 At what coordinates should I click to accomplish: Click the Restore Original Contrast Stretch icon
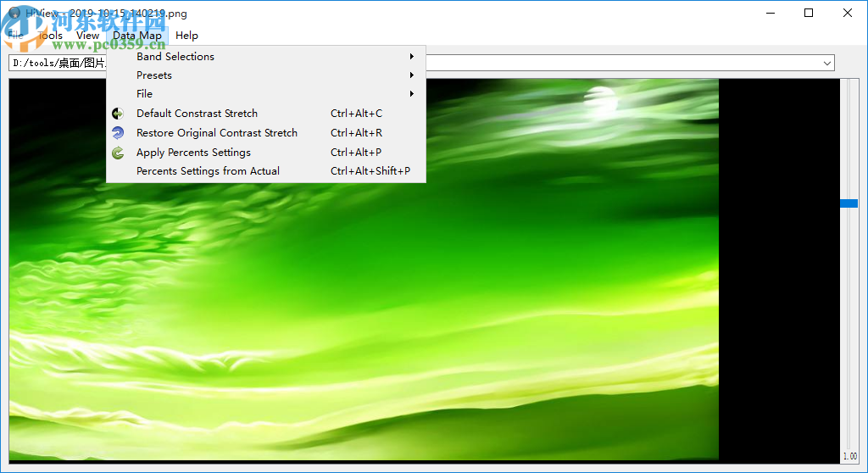(117, 133)
